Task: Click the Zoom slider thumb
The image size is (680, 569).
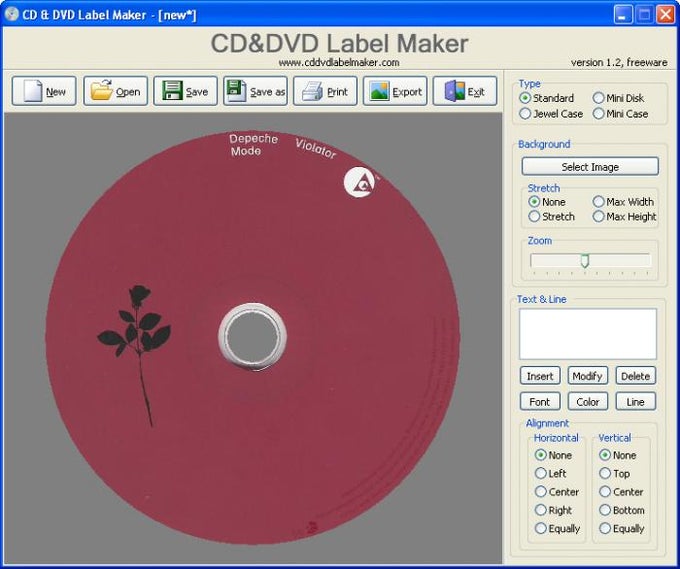Action: 585,261
